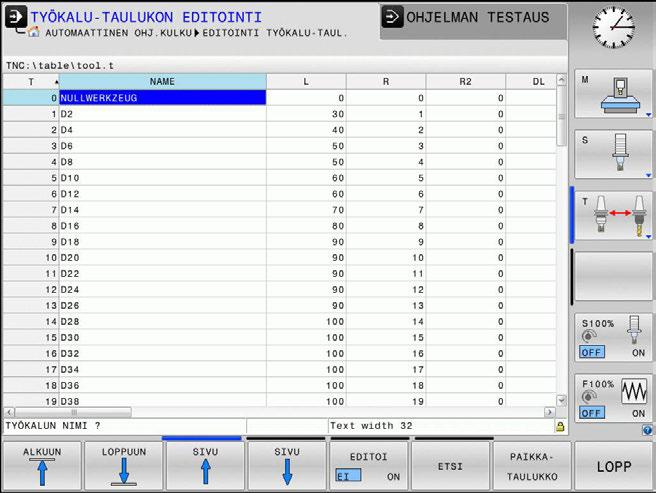Click the lock icon in status line
Viewport: 656px width, 493px height.
point(560,426)
